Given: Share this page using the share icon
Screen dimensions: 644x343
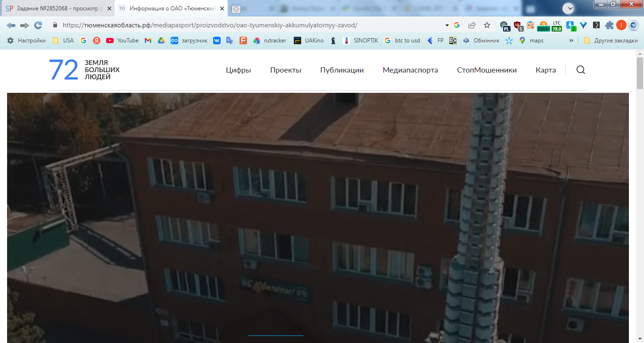Looking at the screenshot, I should [472, 25].
